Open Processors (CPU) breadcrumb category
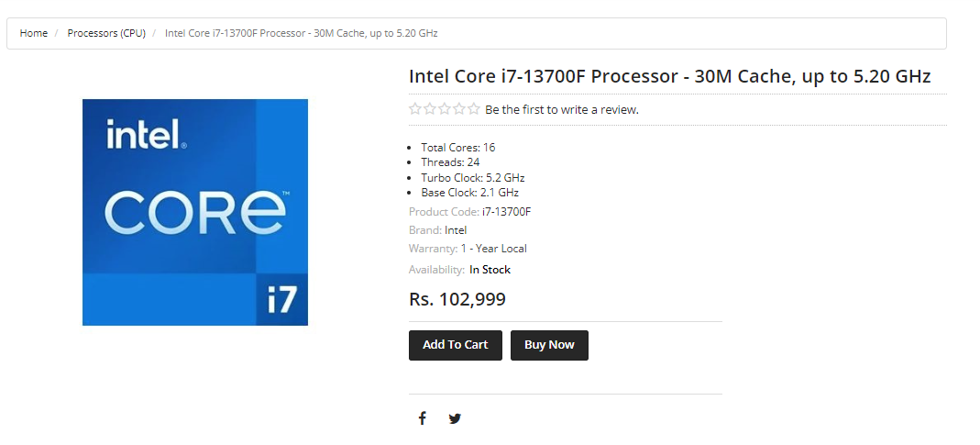This screenshot has width=980, height=445. pyautogui.click(x=106, y=33)
